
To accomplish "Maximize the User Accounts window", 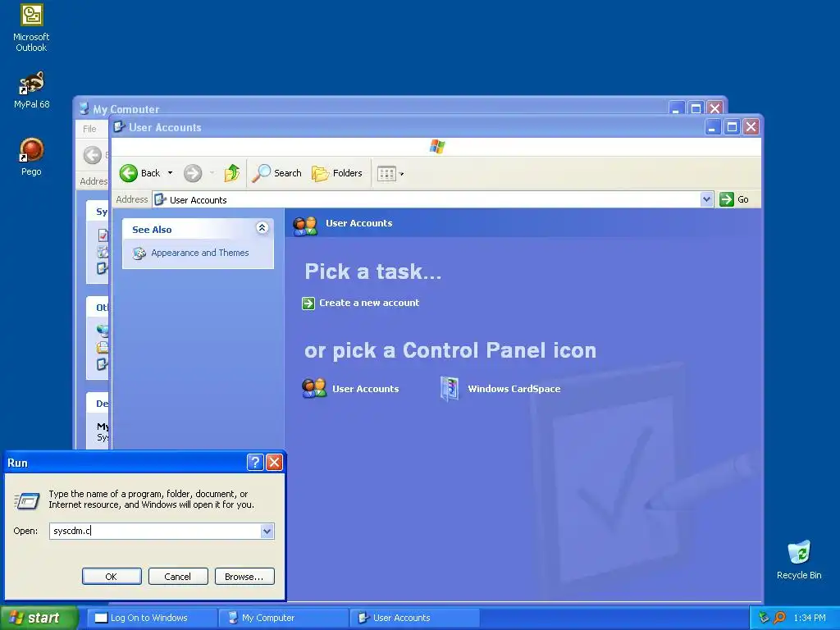I will [732, 127].
